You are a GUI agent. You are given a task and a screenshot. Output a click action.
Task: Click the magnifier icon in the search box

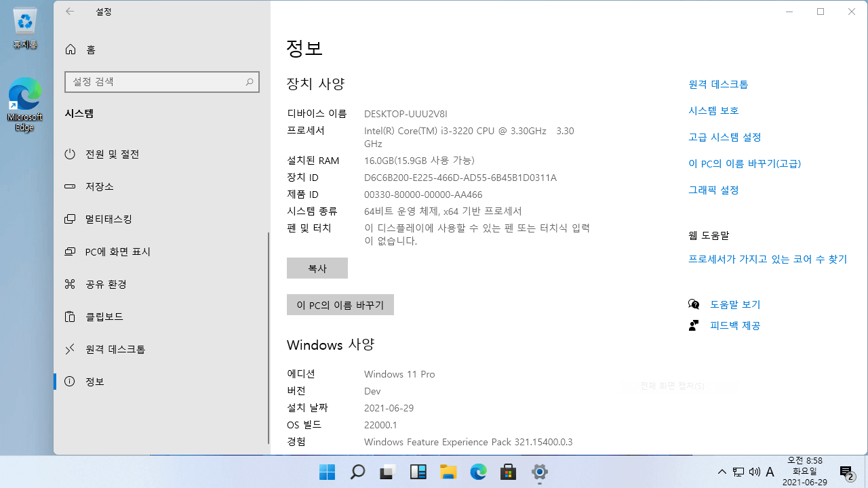(250, 82)
